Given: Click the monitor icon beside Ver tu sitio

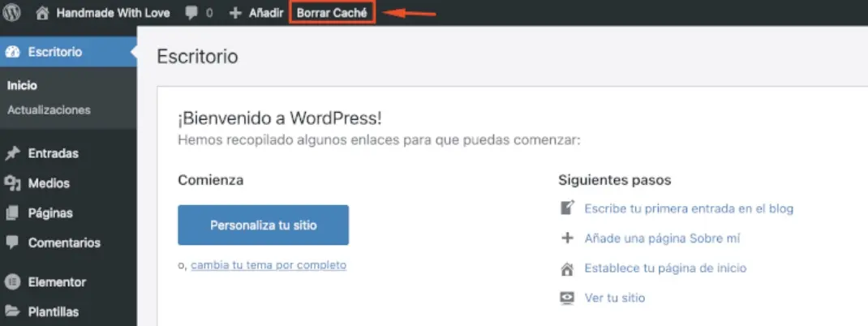Looking at the screenshot, I should click(567, 298).
